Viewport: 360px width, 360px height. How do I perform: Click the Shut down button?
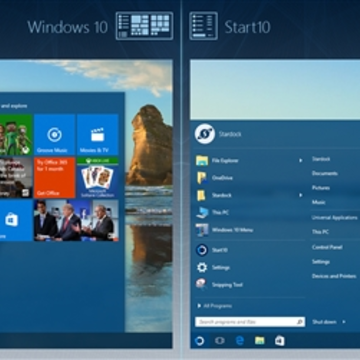pyautogui.click(x=324, y=322)
